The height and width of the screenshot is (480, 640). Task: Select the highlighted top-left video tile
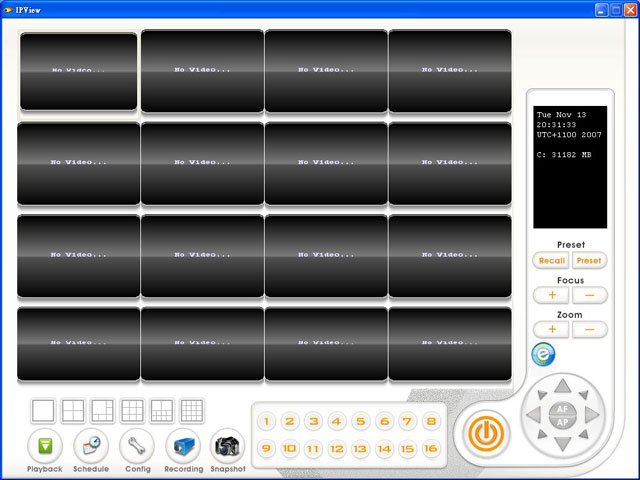[79, 71]
